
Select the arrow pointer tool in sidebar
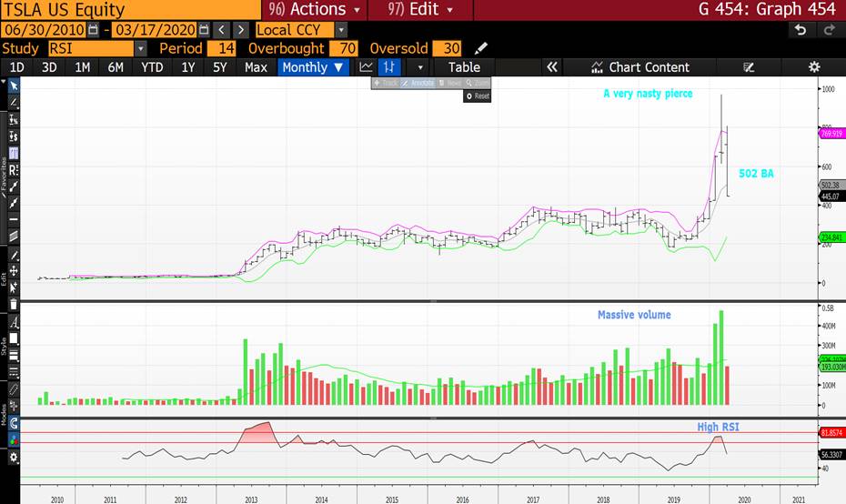click(14, 86)
